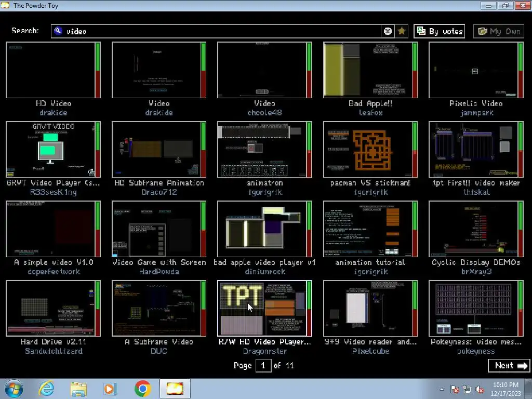Click the Hard Drive v2.11 title text
The image size is (532, 399).
point(54,342)
